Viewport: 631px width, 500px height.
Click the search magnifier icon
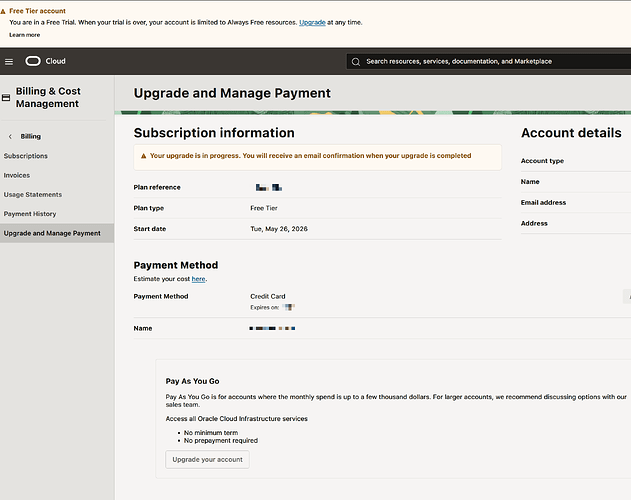(x=356, y=62)
